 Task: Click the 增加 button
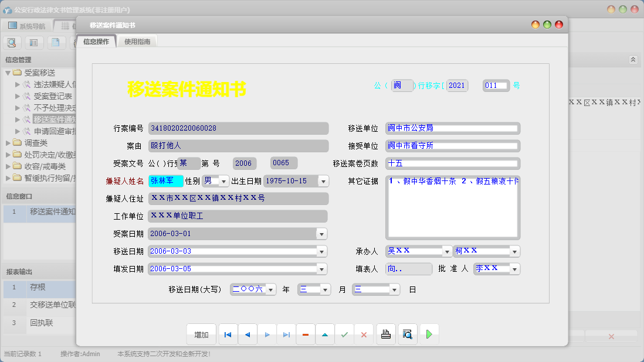201,334
